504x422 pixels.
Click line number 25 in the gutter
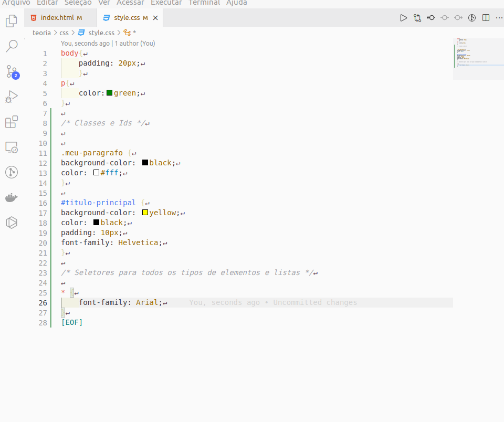(x=43, y=293)
